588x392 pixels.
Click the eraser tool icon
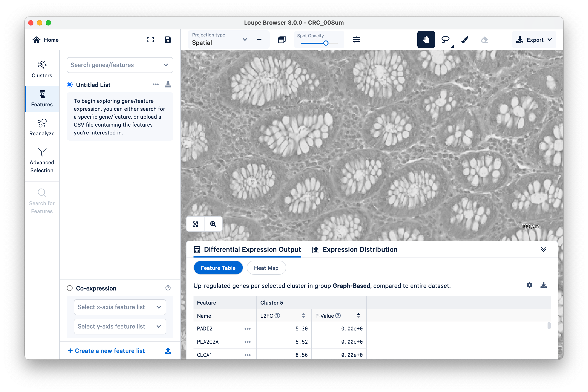484,40
